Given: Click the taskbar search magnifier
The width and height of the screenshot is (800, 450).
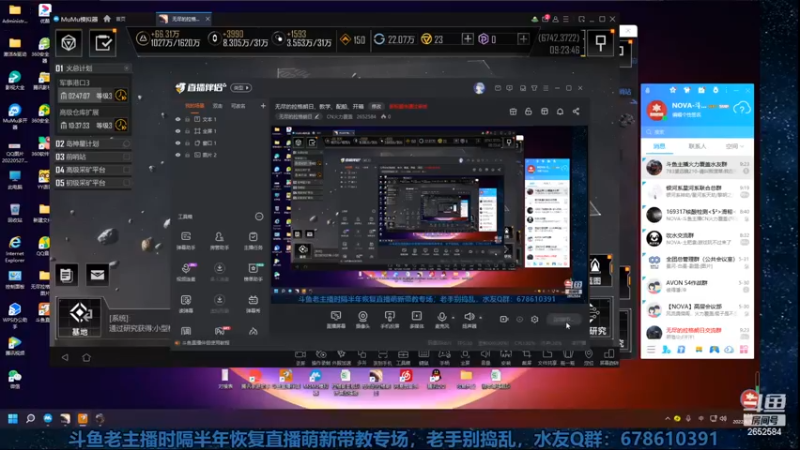Looking at the screenshot, I should 30,419.
